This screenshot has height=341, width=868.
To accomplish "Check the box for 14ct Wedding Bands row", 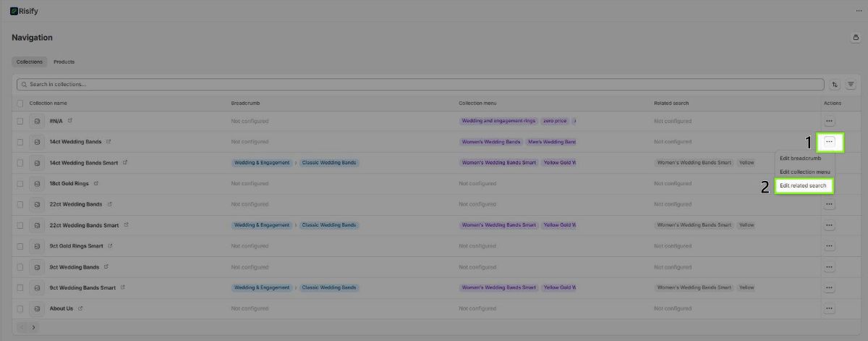I will coord(20,142).
